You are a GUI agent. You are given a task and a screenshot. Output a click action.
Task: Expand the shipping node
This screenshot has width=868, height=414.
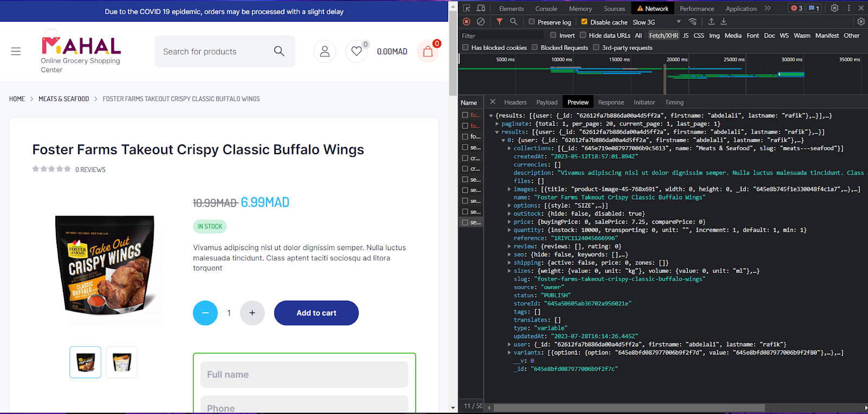point(509,263)
